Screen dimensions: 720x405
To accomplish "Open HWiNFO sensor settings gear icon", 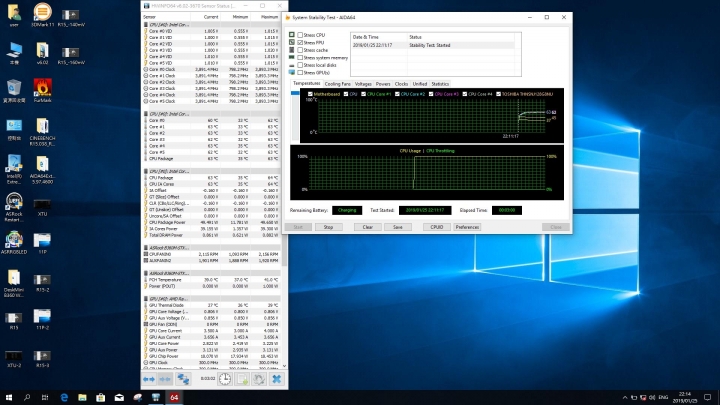I will pyautogui.click(x=259, y=379).
